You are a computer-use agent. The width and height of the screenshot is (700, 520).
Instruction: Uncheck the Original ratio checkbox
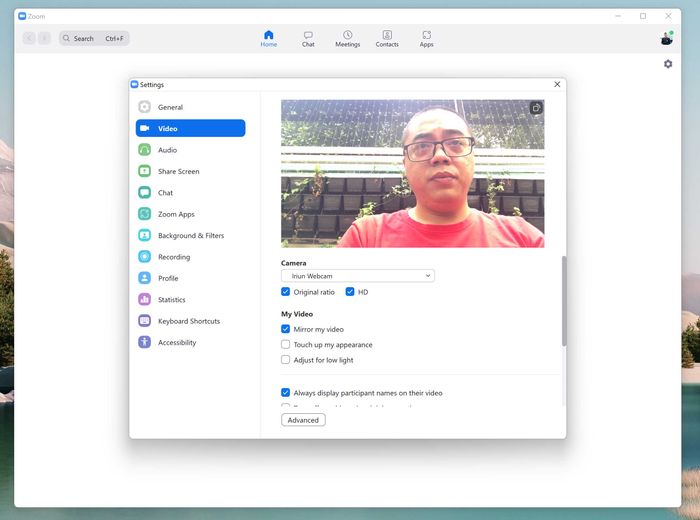click(286, 292)
